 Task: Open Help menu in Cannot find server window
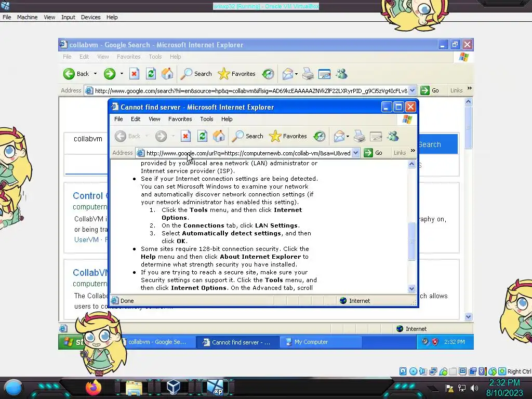click(x=227, y=119)
